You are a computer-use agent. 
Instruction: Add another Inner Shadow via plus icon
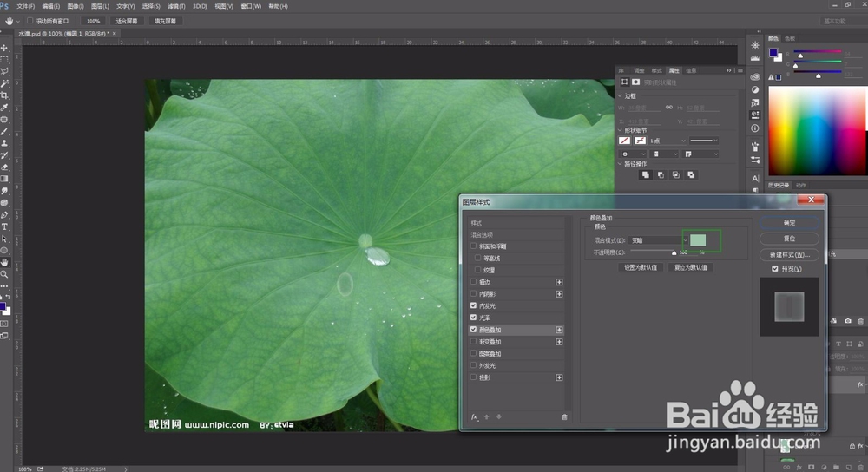click(559, 294)
